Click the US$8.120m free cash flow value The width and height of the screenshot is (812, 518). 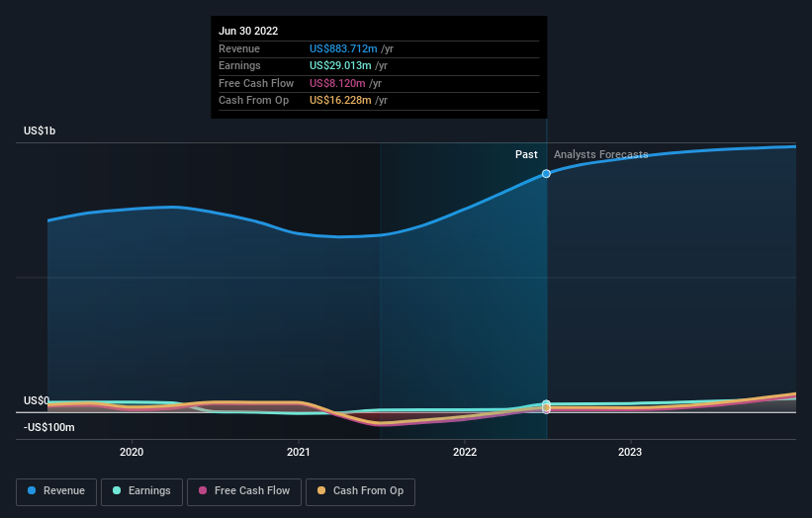[x=337, y=83]
